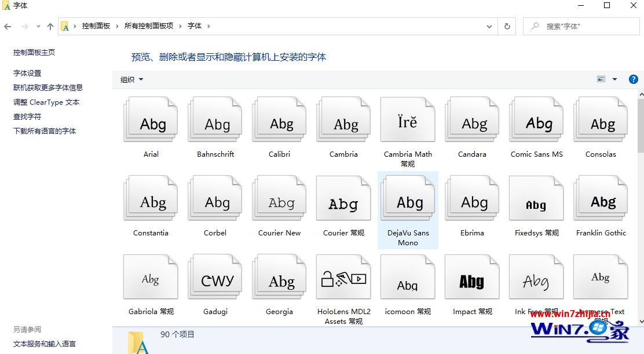This screenshot has width=644, height=354.
Task: Go back with the back arrow
Action: click(8, 26)
